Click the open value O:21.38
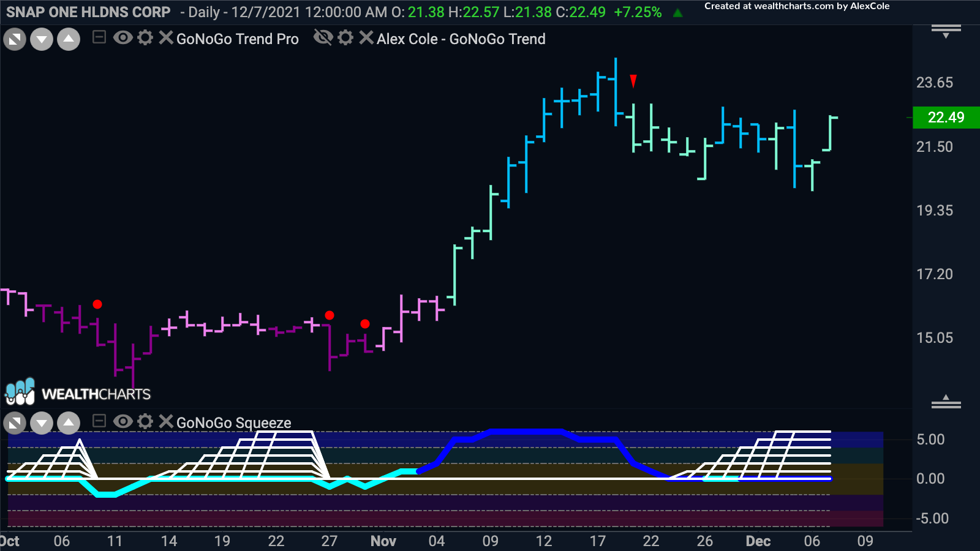The height and width of the screenshot is (551, 980). point(418,12)
